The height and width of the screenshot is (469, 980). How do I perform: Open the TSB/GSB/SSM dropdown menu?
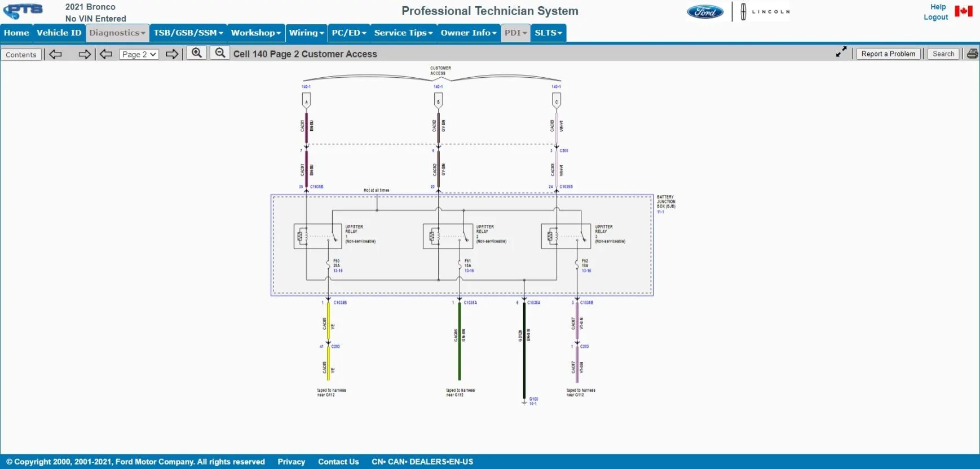click(188, 33)
